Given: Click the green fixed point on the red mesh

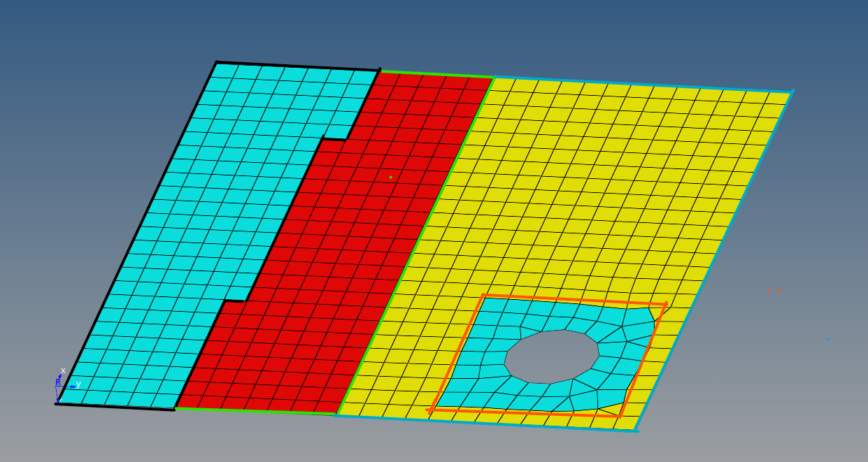Looking at the screenshot, I should click(x=390, y=177).
